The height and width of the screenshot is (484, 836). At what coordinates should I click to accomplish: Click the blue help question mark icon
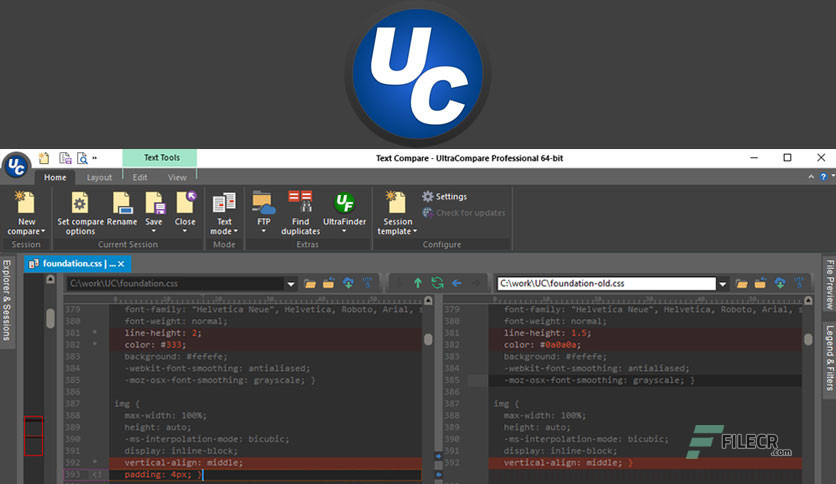pyautogui.click(x=823, y=176)
